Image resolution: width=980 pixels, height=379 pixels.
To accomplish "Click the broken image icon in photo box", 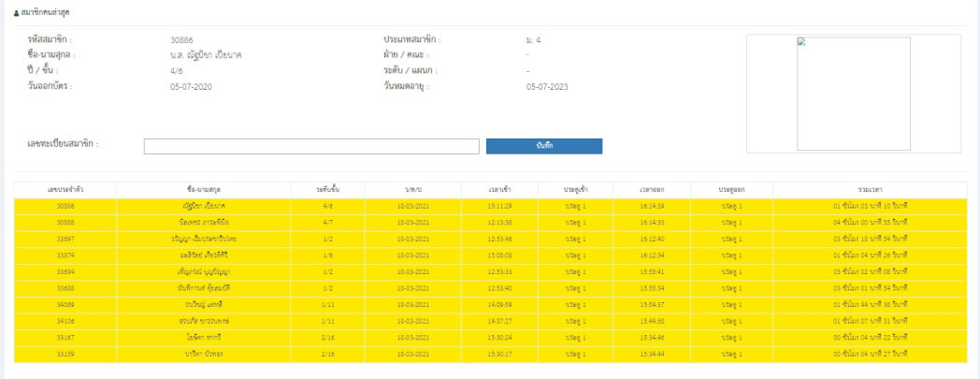I will (x=801, y=41).
